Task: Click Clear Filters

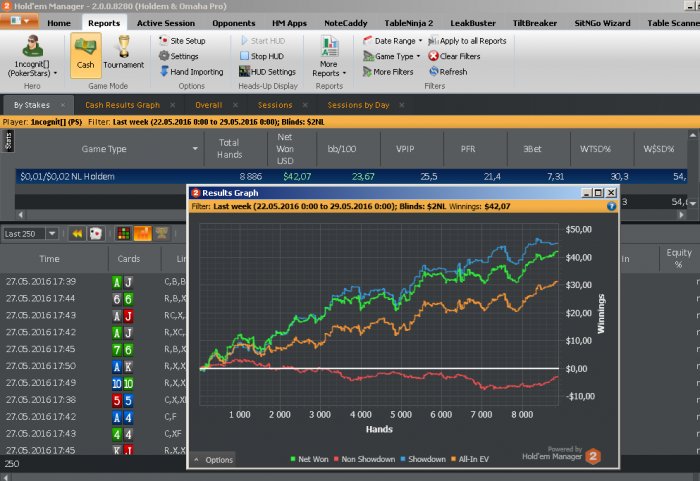Action: pyautogui.click(x=454, y=56)
